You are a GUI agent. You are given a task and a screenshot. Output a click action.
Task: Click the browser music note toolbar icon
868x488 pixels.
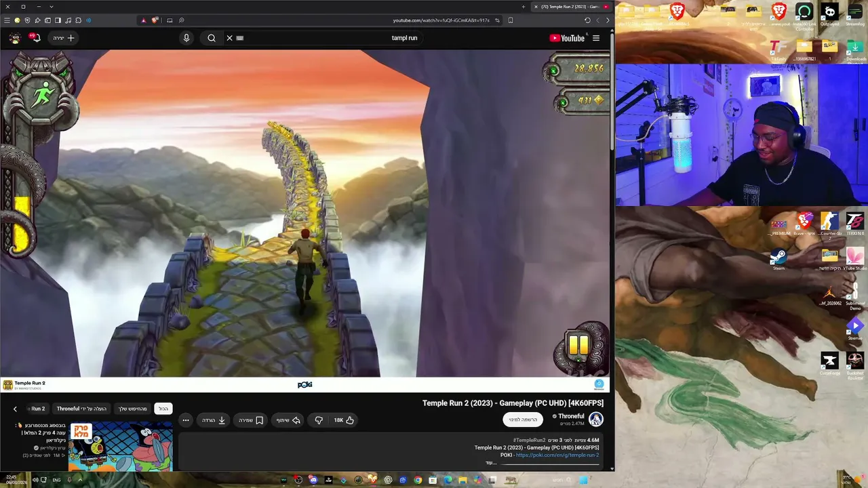pos(68,20)
